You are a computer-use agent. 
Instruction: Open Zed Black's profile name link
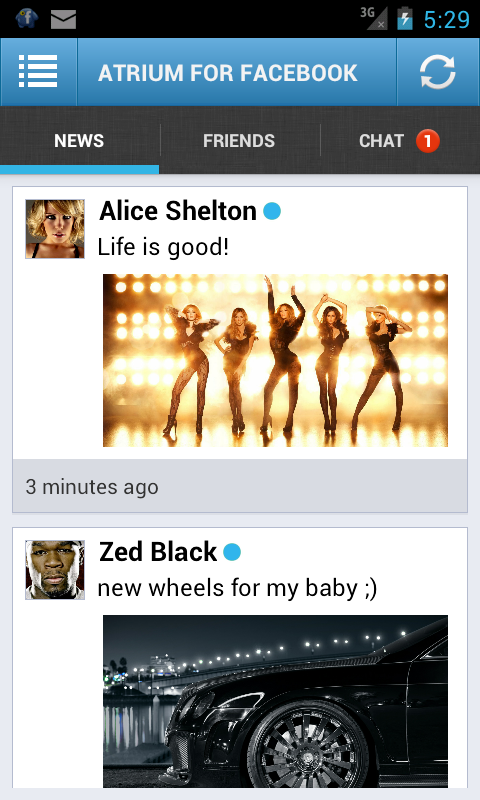pos(158,552)
